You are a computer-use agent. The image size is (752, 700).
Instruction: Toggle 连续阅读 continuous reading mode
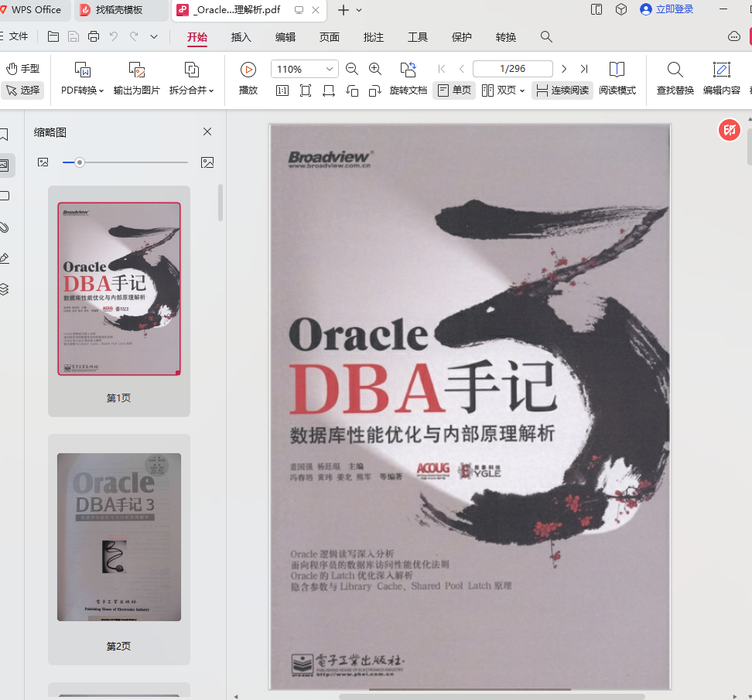[x=562, y=90]
